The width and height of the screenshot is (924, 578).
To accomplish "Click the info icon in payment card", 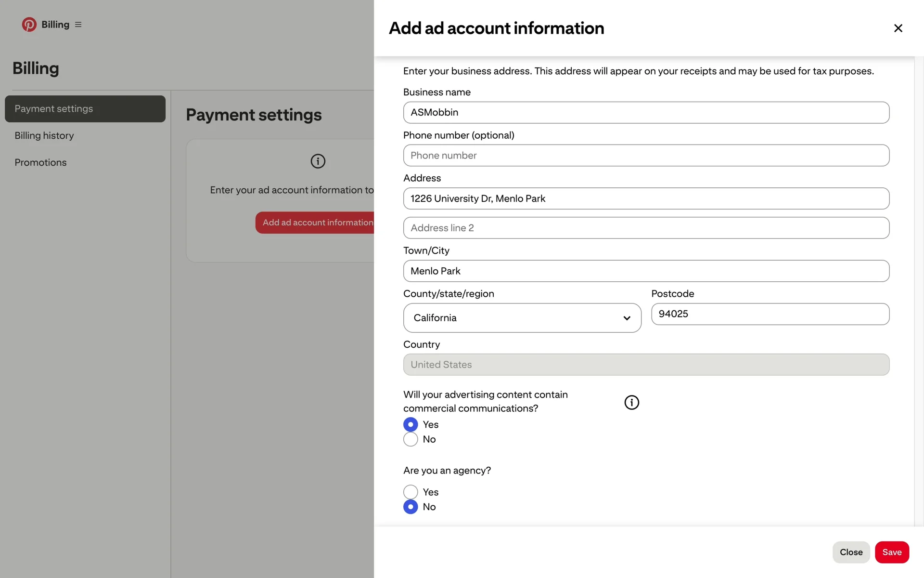I will 318,161.
